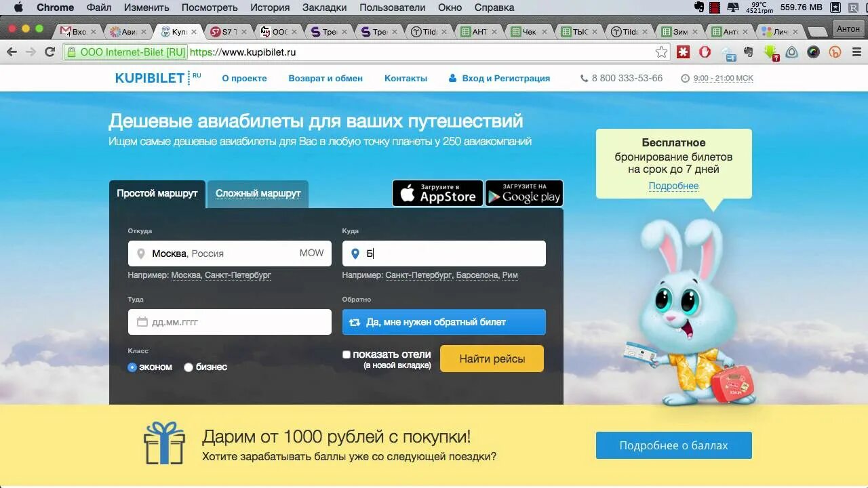Click phone number 8 800 333-53-66
Image resolution: width=868 pixels, height=488 pixels.
627,78
